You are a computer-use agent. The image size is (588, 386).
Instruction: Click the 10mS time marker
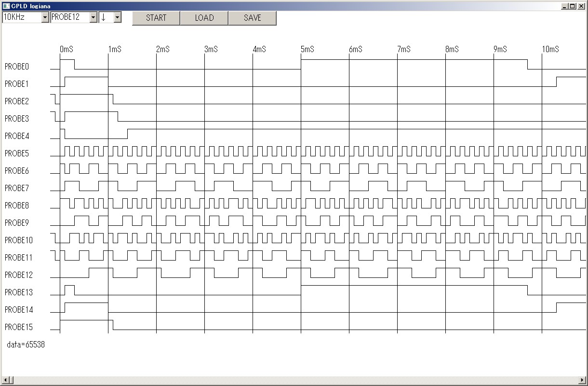(x=550, y=49)
